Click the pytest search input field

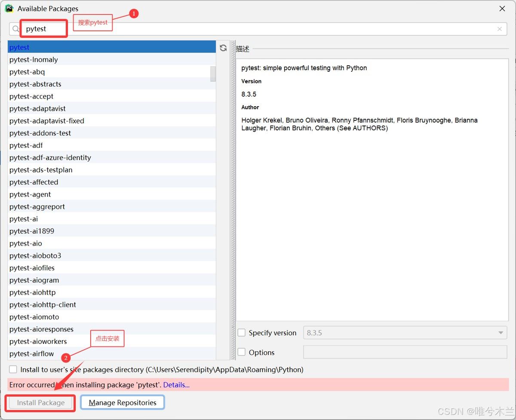pyautogui.click(x=258, y=29)
